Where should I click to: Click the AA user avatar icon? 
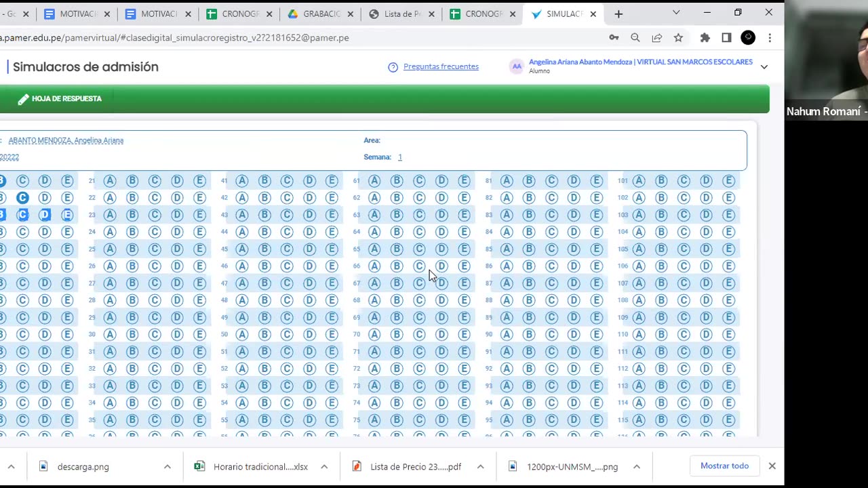click(517, 66)
